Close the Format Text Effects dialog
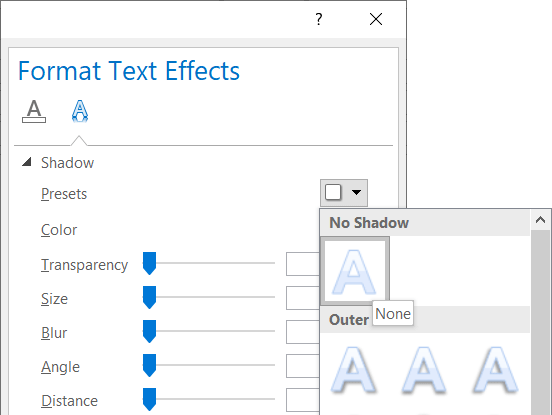The height and width of the screenshot is (415, 552). pyautogui.click(x=376, y=19)
